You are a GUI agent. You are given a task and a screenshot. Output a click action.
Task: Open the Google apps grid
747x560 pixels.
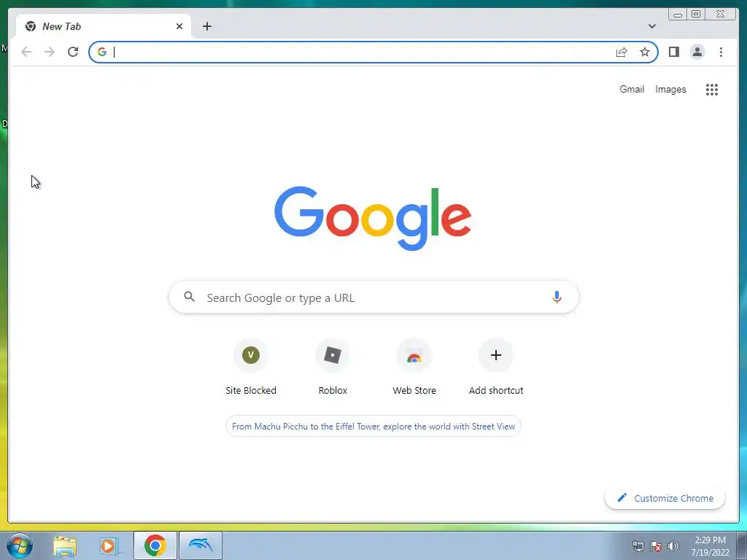click(x=712, y=90)
